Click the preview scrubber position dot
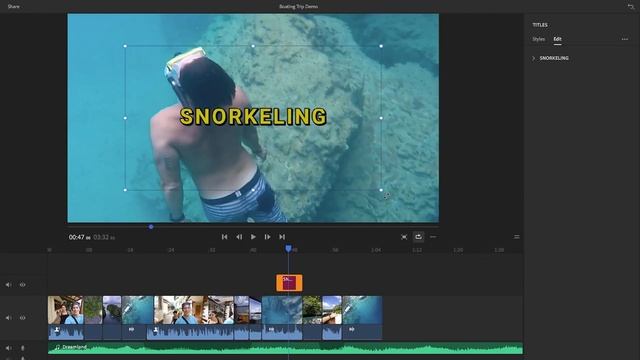Image resolution: width=640 pixels, height=360 pixels. (x=151, y=227)
